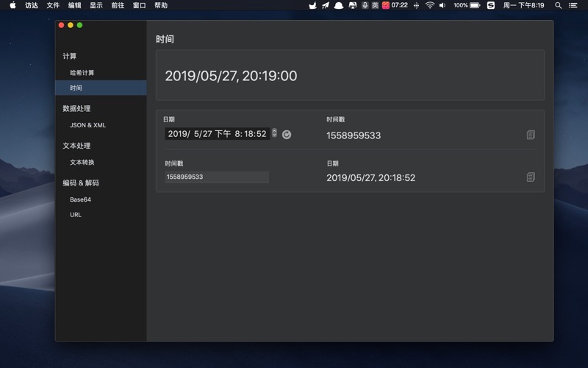The height and width of the screenshot is (368, 588).
Task: Open the 文件 menu
Action: click(x=53, y=5)
